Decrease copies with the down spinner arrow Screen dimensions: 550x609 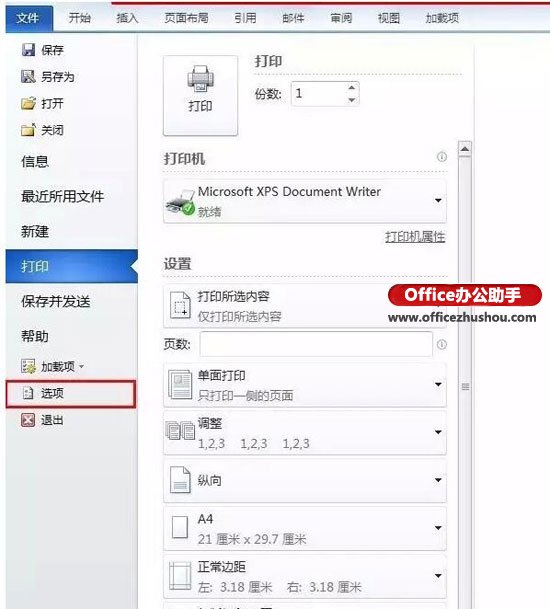pos(352,100)
